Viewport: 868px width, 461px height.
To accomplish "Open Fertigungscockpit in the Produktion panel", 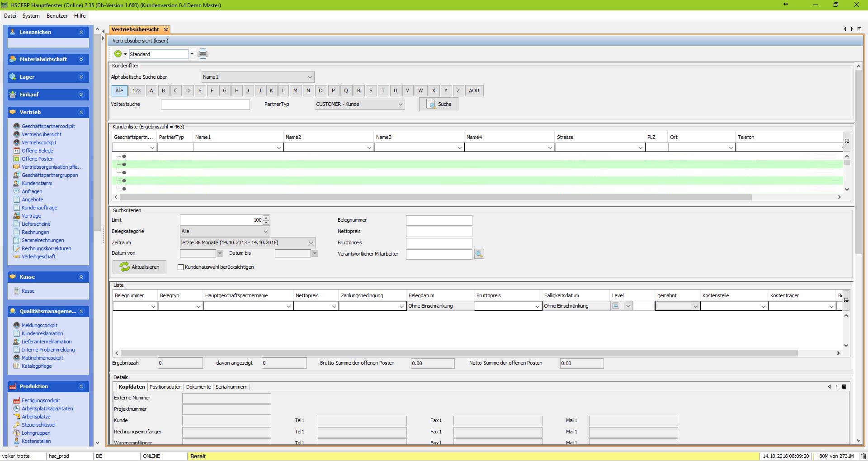I will click(x=41, y=400).
